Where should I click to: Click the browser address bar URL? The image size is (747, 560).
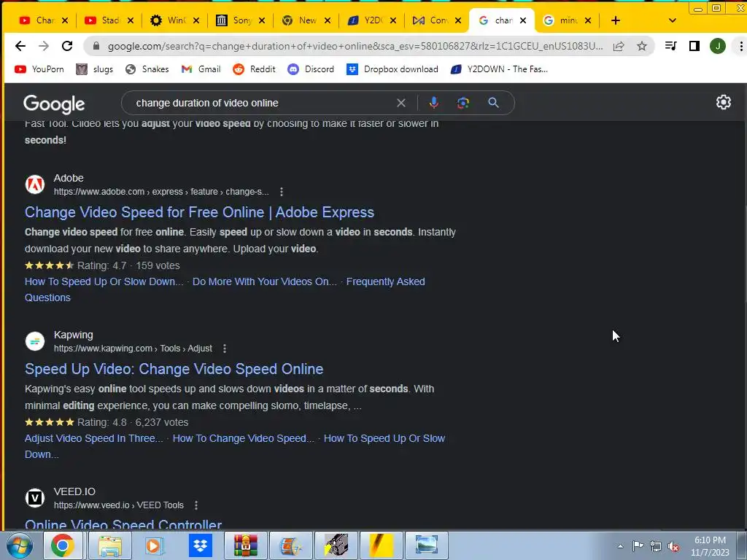click(x=355, y=46)
